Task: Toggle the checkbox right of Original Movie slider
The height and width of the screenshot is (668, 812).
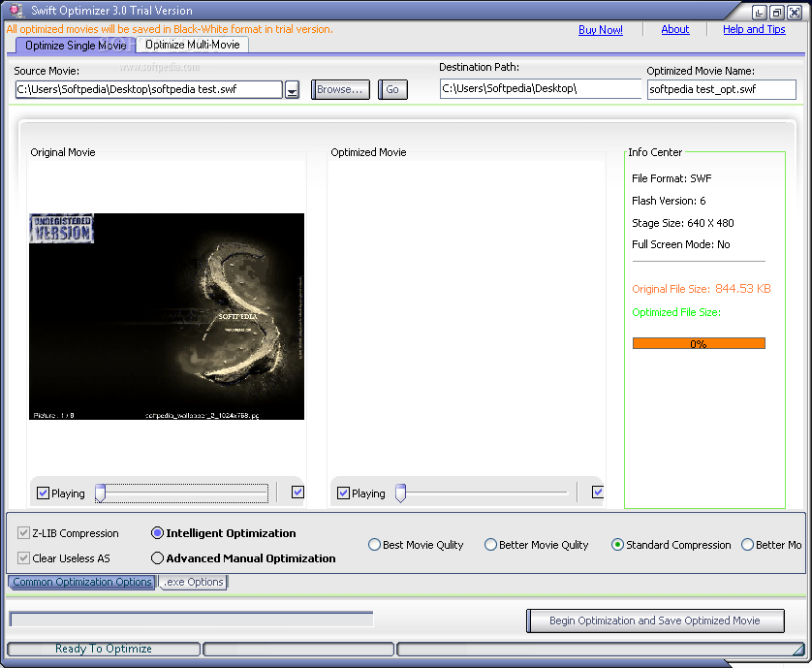Action: (x=297, y=492)
